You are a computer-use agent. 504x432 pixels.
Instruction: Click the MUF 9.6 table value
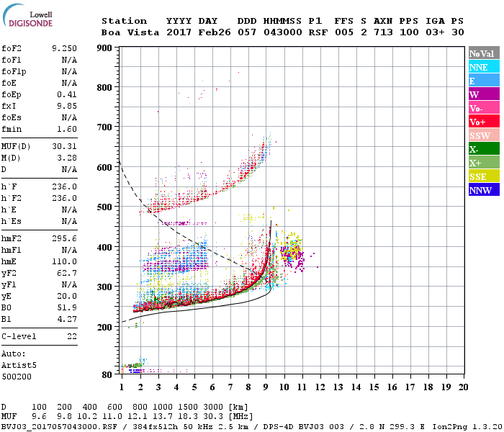tap(39, 417)
